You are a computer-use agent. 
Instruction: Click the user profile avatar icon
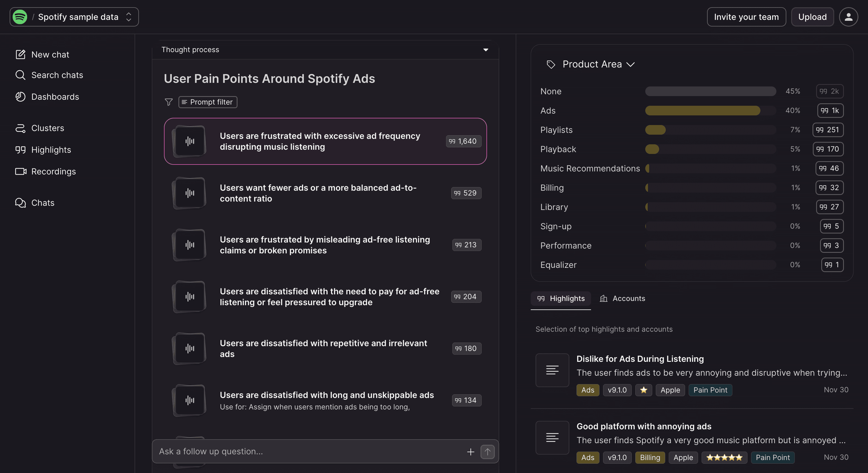[x=848, y=17]
